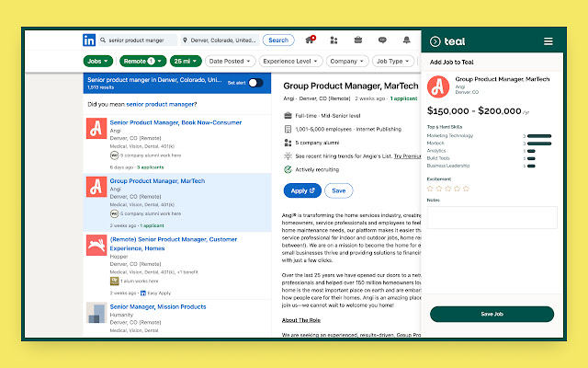Open the Notifications bell icon

point(406,40)
